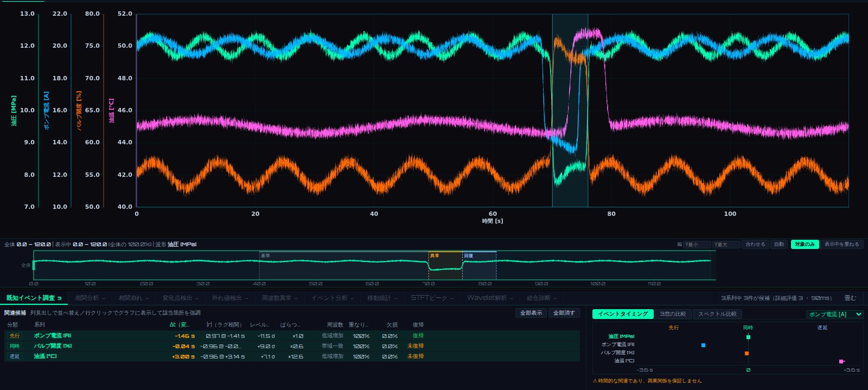Open the 総合診断 tab
The width and height of the screenshot is (868, 390).
pos(541,298)
